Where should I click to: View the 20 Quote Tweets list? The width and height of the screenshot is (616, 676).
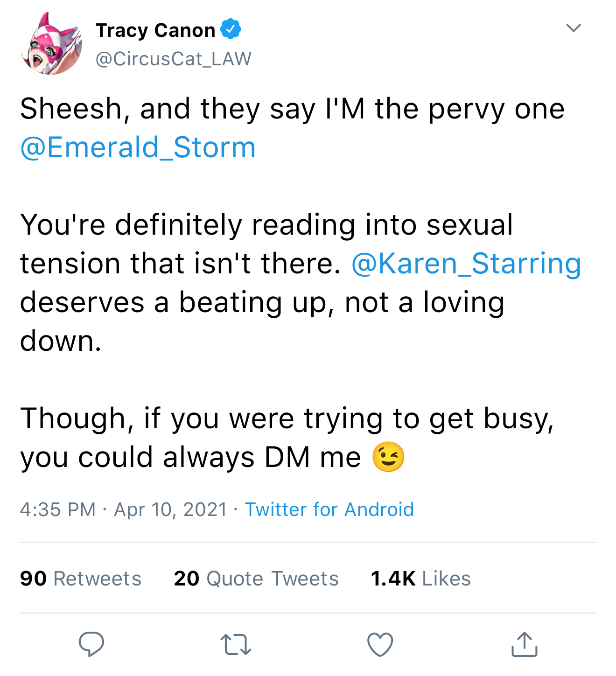coord(256,578)
